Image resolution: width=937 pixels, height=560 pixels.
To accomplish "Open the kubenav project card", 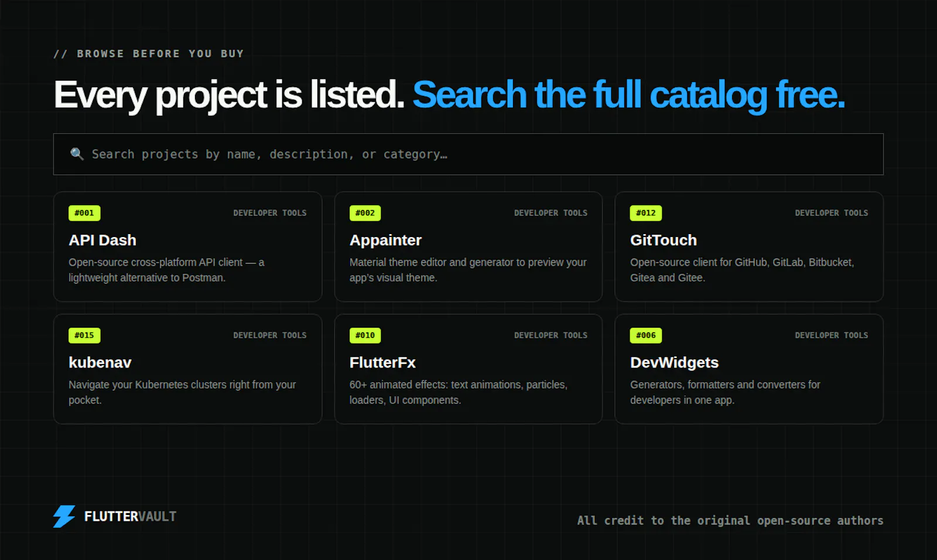I will [x=187, y=369].
